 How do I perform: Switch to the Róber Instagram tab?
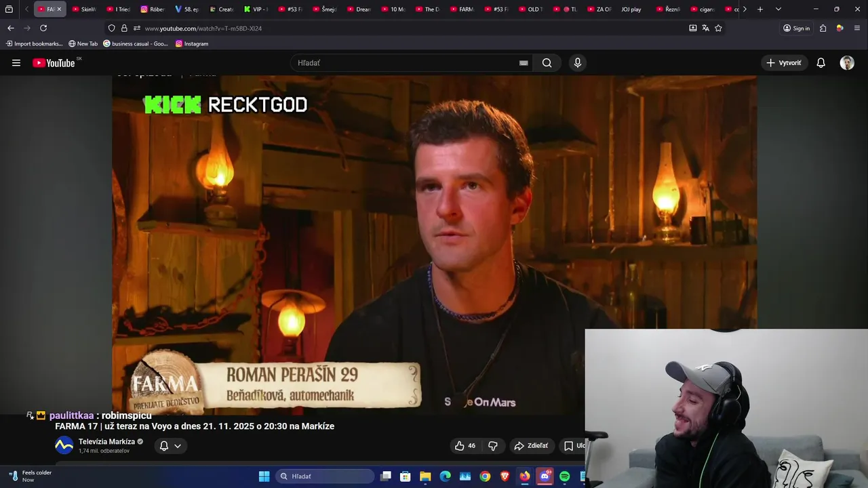click(x=153, y=9)
